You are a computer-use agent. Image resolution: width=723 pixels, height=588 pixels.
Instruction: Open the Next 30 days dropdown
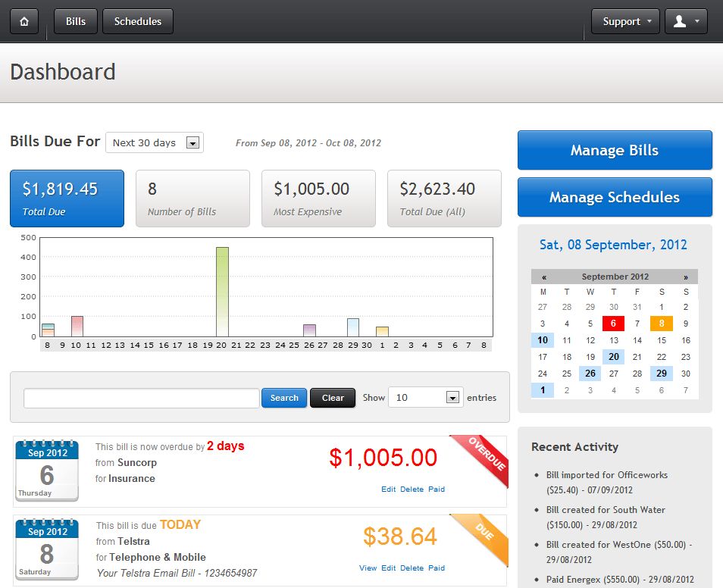tap(155, 142)
